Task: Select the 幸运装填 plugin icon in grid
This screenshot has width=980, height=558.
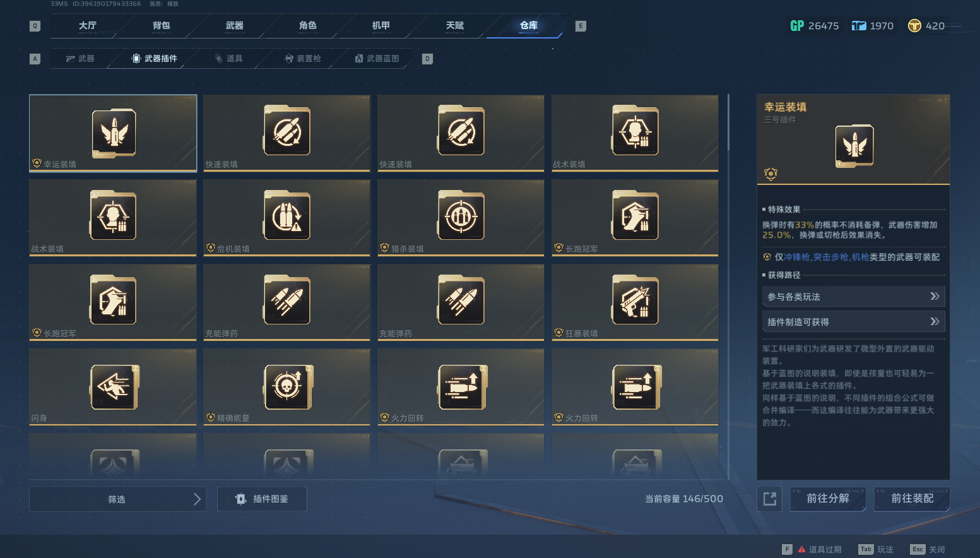Action: coord(114,133)
